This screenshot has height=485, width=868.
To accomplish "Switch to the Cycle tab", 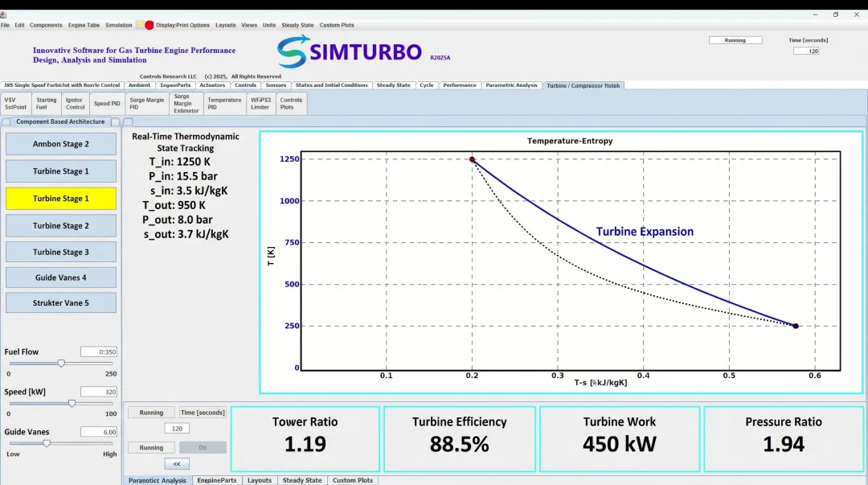I will point(426,85).
